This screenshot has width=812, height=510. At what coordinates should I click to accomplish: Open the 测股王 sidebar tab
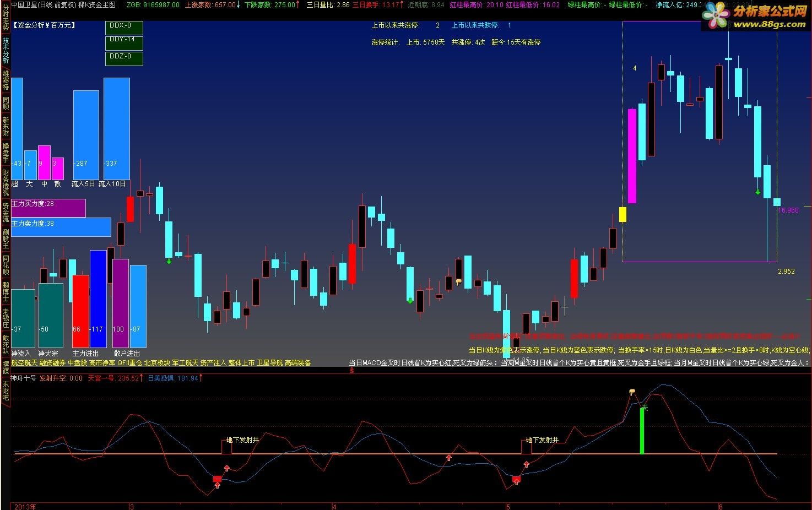tap(6, 239)
